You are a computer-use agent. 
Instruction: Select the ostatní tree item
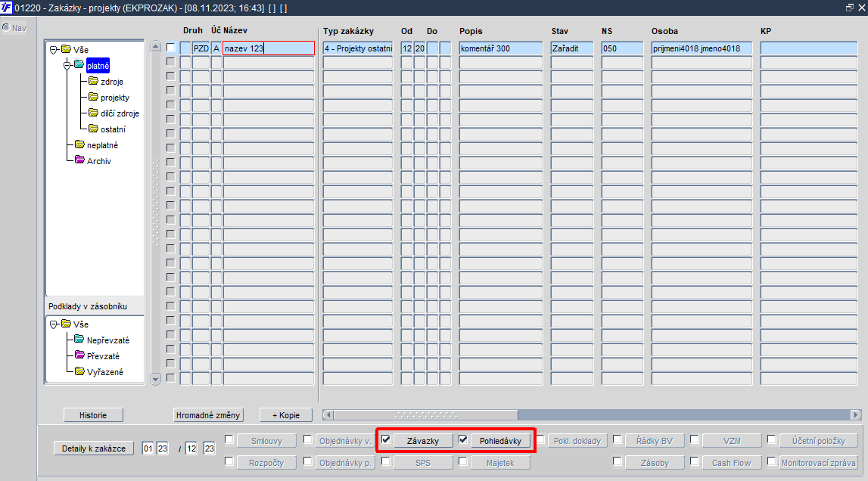point(113,129)
